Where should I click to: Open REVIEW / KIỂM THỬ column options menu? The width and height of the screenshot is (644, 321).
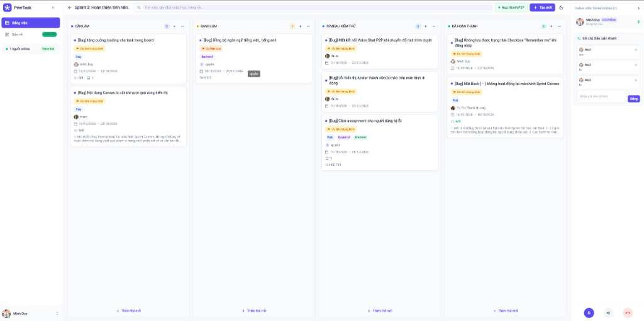[x=434, y=26]
